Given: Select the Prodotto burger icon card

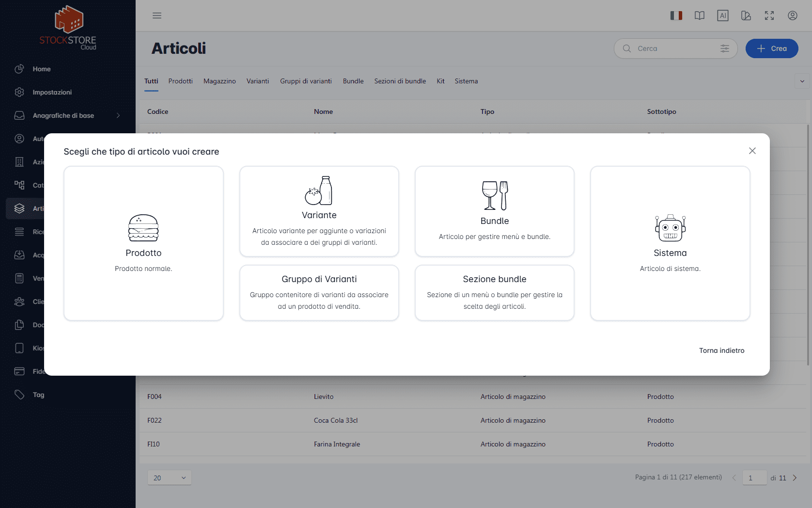Looking at the screenshot, I should tap(143, 228).
